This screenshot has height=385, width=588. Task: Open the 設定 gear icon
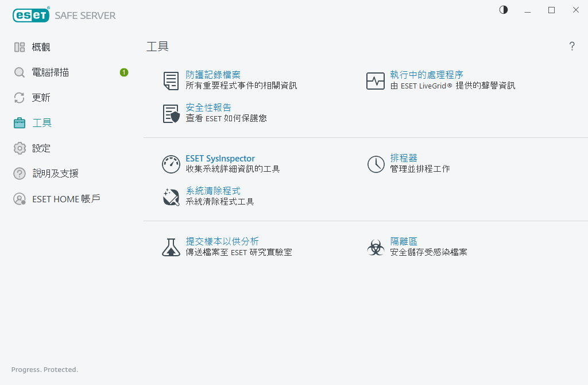[x=19, y=148]
